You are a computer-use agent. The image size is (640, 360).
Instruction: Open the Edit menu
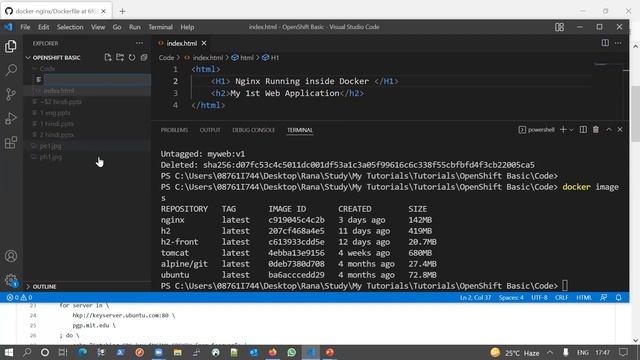(44, 27)
